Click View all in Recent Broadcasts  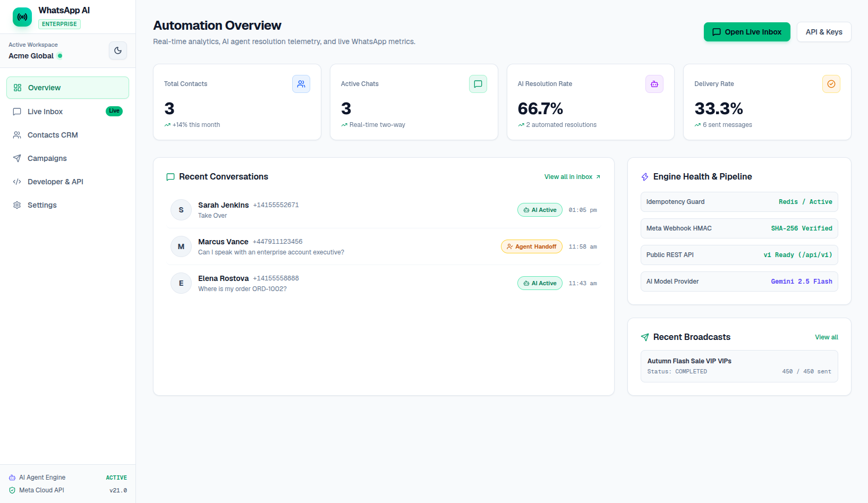pos(827,337)
